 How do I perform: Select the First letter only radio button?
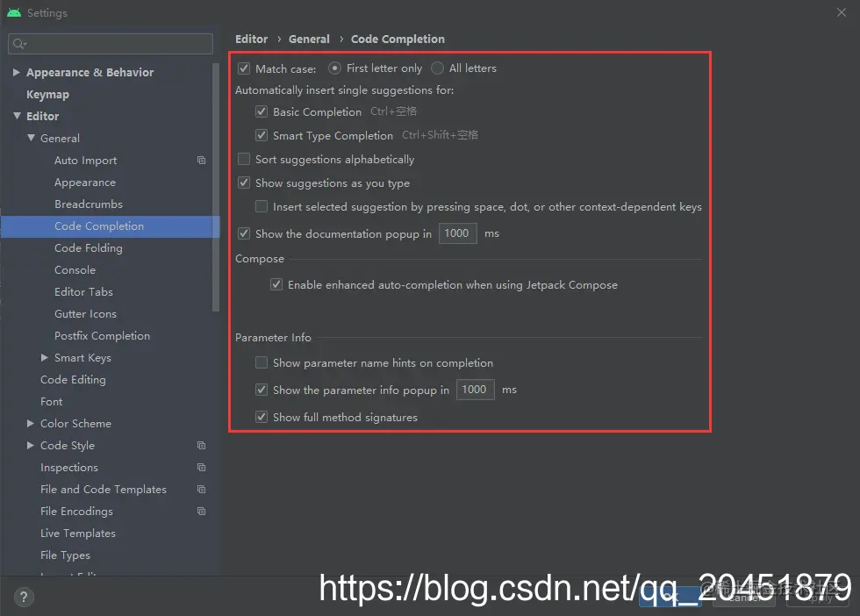(334, 68)
